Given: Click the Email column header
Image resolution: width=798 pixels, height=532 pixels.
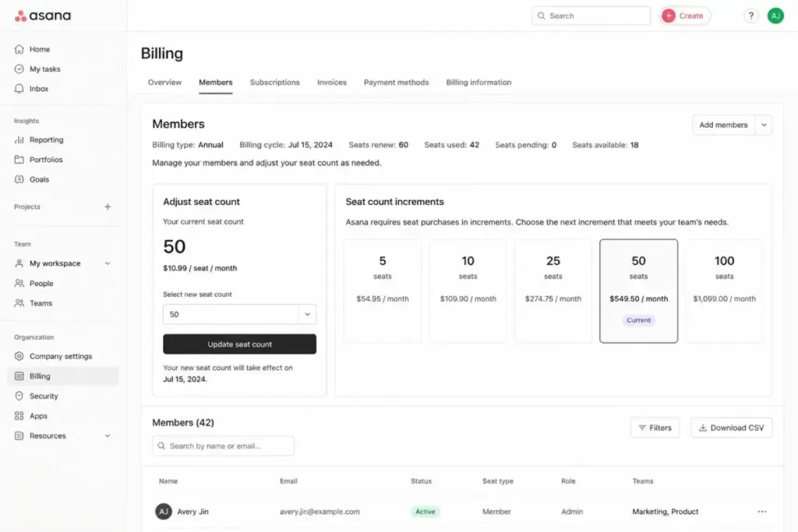Looking at the screenshot, I should point(288,481).
